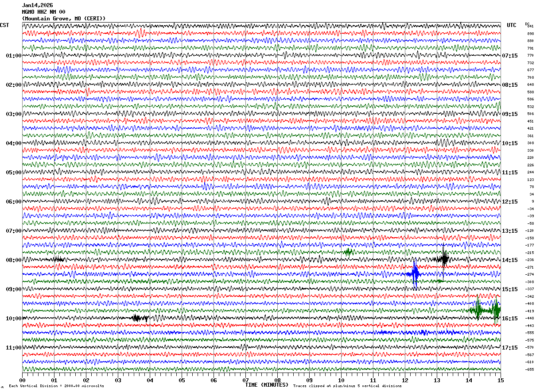Select the 07:00 CST row label
Viewport: 536px width, 392px height.
(x=13, y=231)
